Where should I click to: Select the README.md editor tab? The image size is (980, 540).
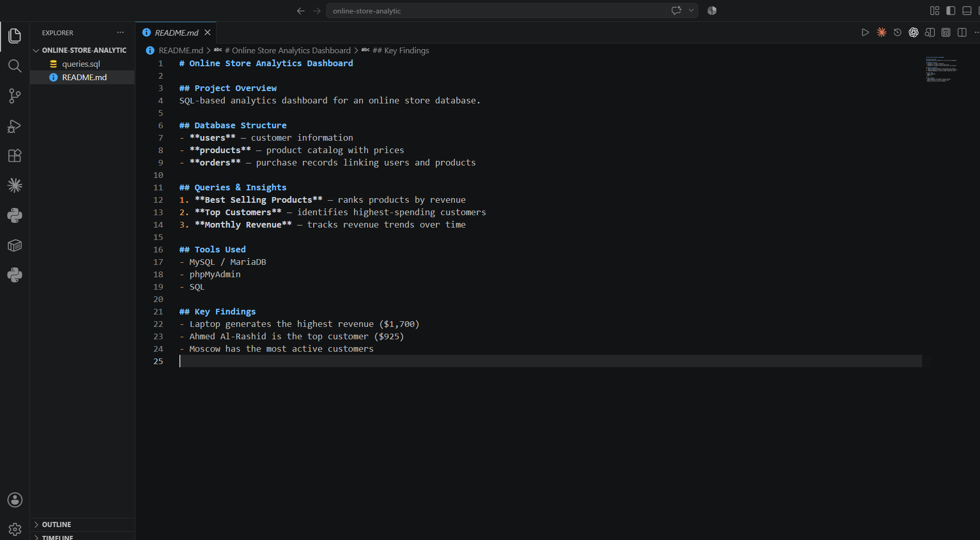tap(176, 33)
